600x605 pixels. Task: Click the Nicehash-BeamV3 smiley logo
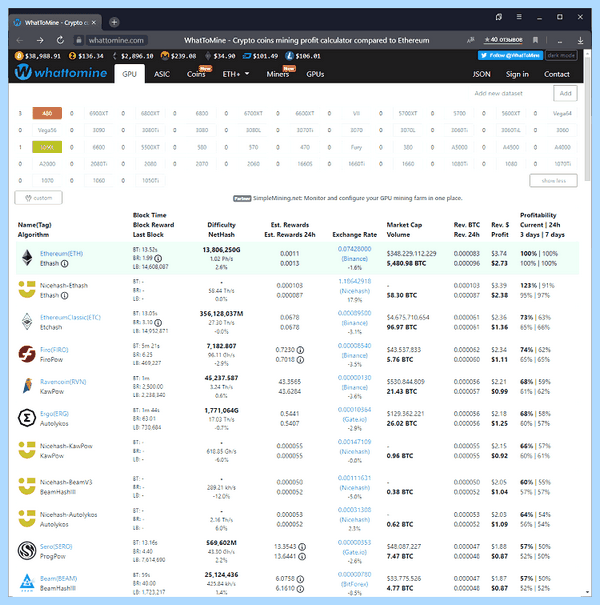27,486
